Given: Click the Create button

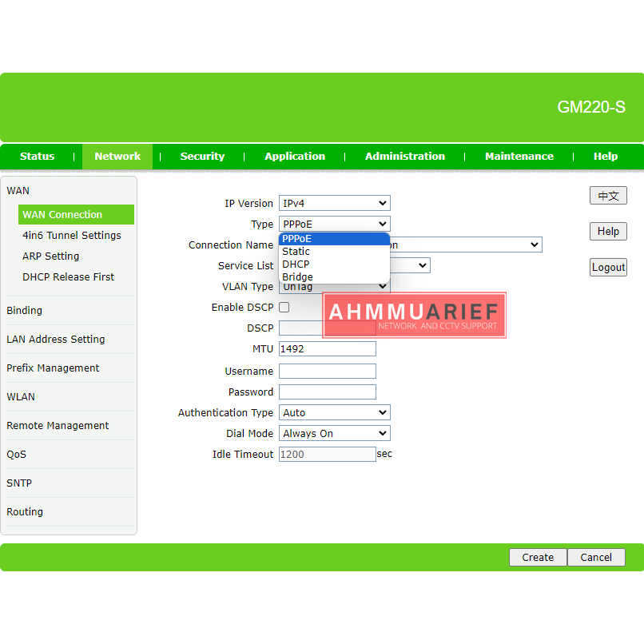Looking at the screenshot, I should (x=538, y=558).
